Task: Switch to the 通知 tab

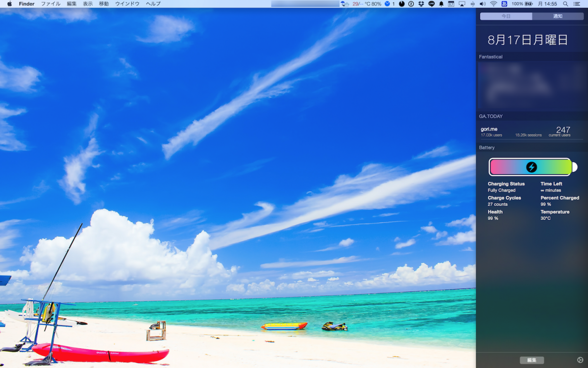Action: (558, 16)
